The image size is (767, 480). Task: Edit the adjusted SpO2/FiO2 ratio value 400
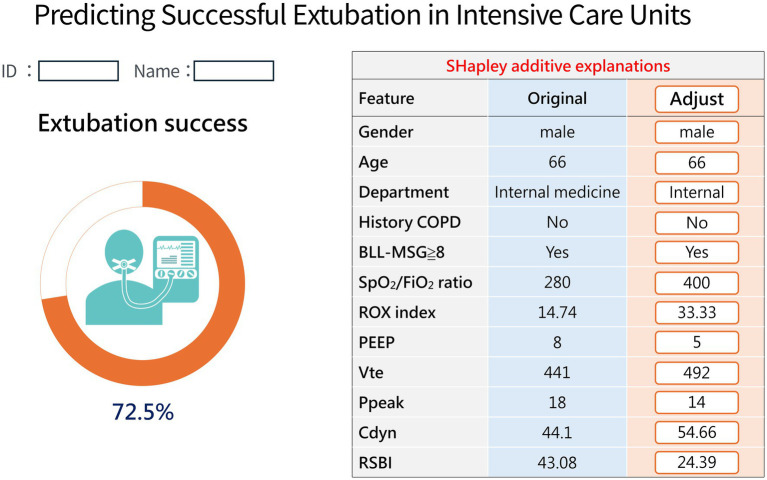(x=697, y=283)
